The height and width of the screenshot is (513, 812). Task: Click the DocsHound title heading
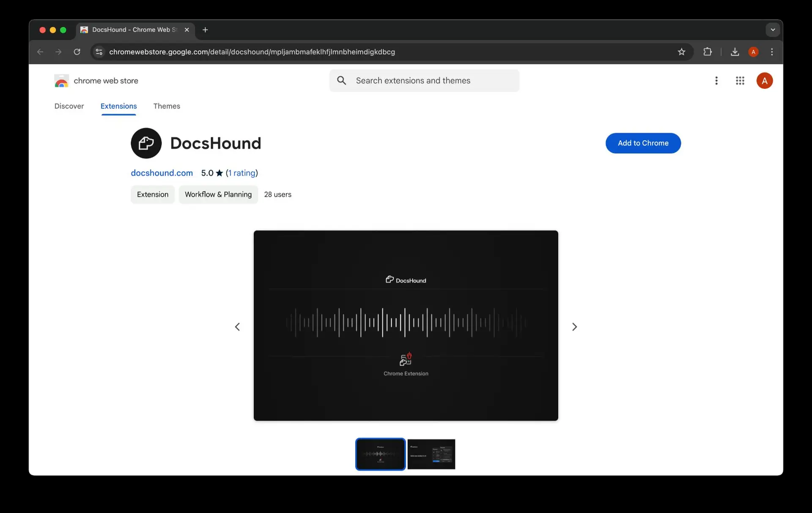click(215, 143)
